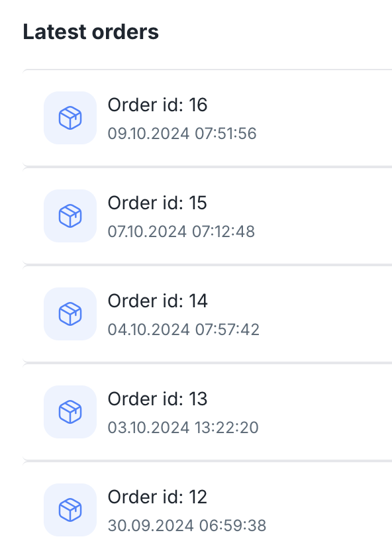Click the package icon for order 13

[70, 412]
